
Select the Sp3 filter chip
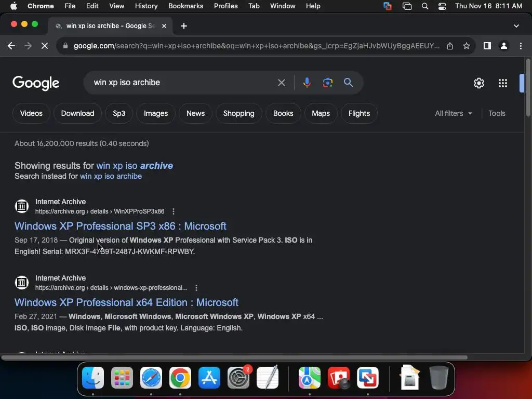(119, 113)
